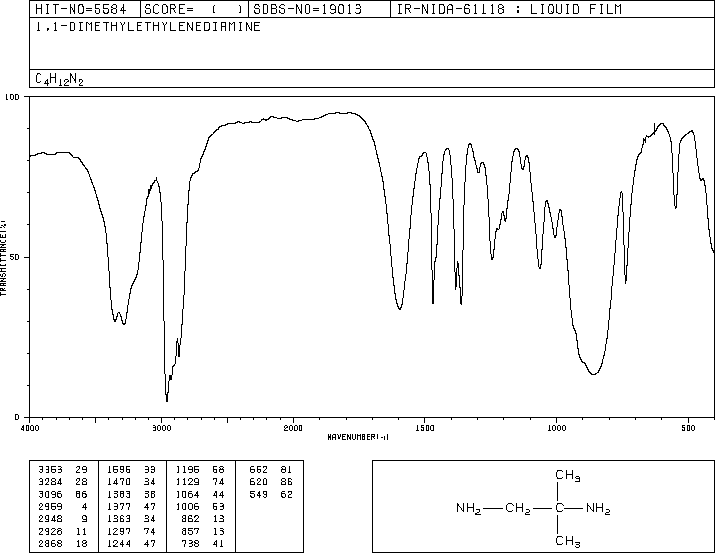The width and height of the screenshot is (715, 553).
Task: Click the top CH3 group in the structure
Action: pyautogui.click(x=568, y=475)
